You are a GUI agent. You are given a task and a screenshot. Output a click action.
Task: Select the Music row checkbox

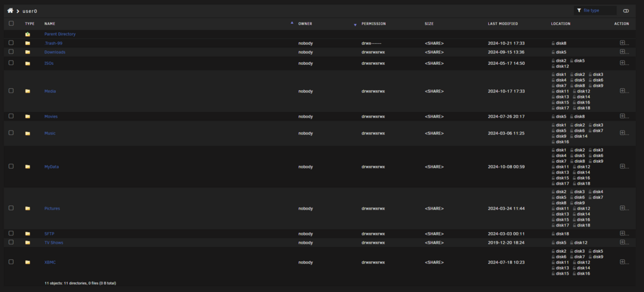(x=11, y=133)
